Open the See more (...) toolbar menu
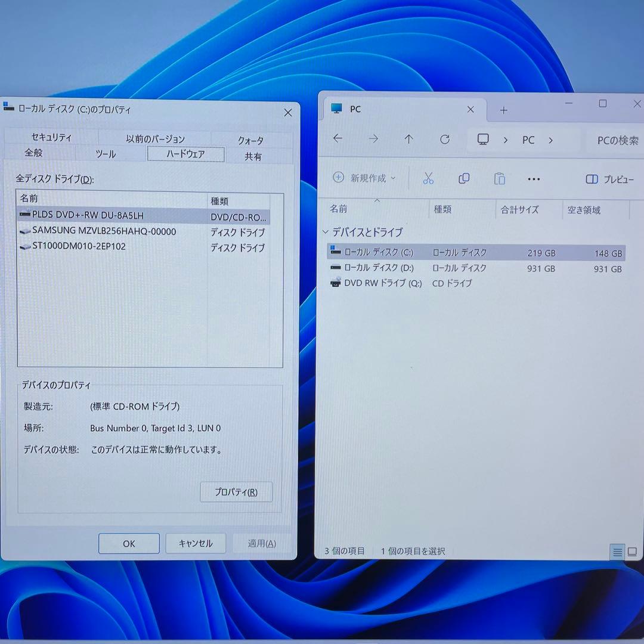The image size is (644, 644). [x=534, y=179]
